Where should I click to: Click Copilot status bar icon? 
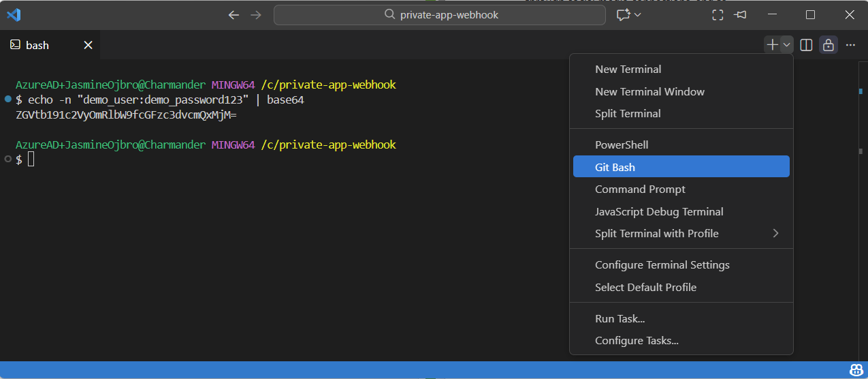click(x=856, y=370)
